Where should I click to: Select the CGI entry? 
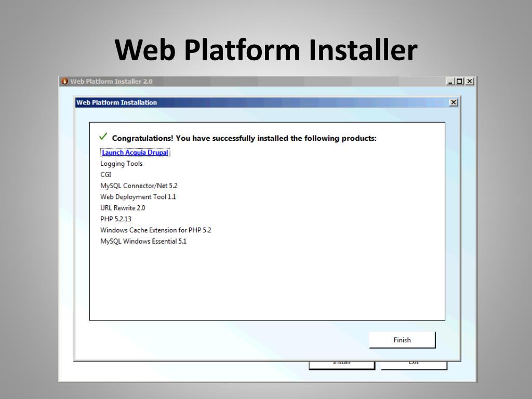106,175
